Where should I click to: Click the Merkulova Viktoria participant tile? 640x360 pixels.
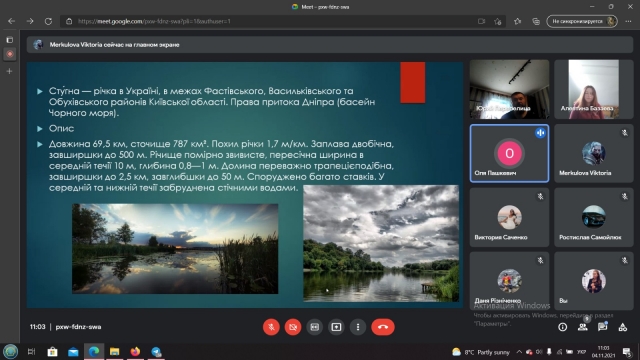(593, 153)
